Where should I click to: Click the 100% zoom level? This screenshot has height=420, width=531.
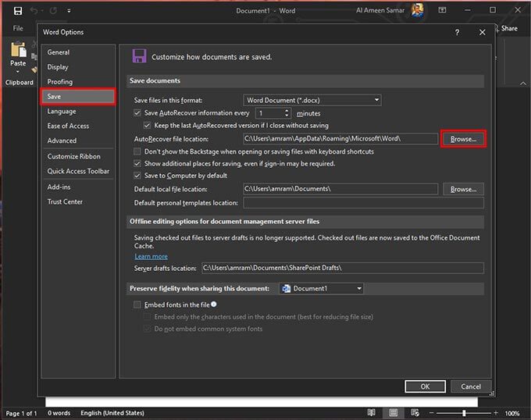coord(512,413)
